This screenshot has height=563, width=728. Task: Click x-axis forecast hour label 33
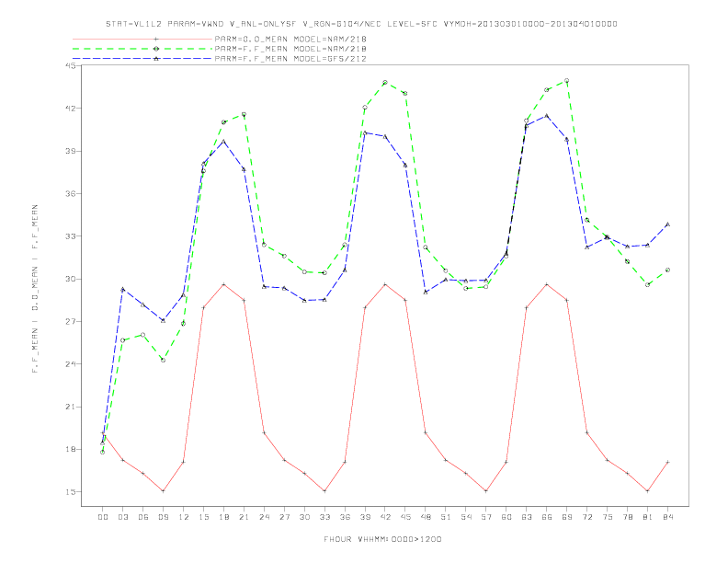(x=324, y=517)
